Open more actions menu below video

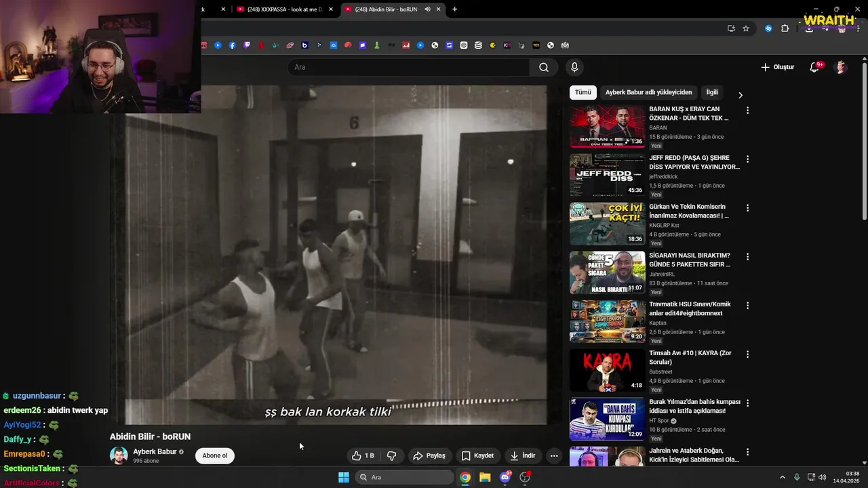click(554, 455)
